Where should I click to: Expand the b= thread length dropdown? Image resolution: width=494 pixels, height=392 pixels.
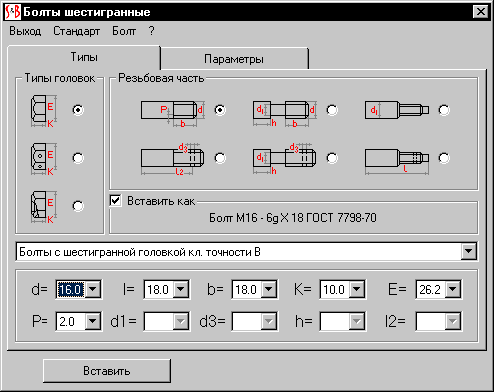tap(269, 289)
